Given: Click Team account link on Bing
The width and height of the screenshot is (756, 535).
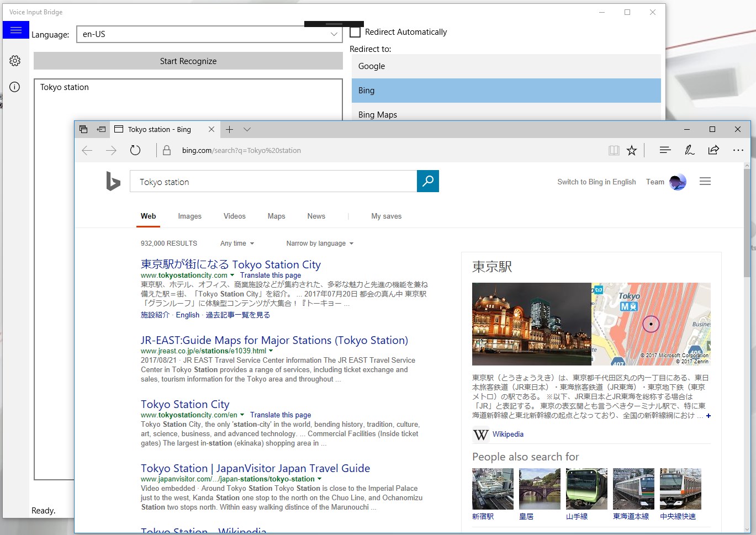Looking at the screenshot, I should click(655, 182).
